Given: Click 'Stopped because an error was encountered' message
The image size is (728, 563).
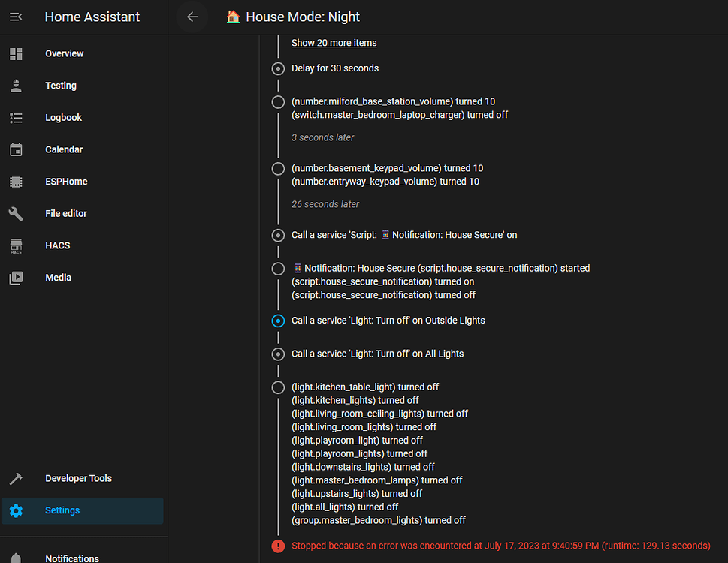Looking at the screenshot, I should click(x=501, y=546).
